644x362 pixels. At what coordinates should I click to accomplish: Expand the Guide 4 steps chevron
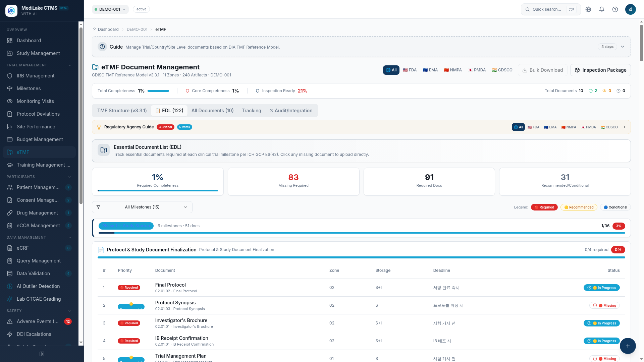pyautogui.click(x=623, y=47)
